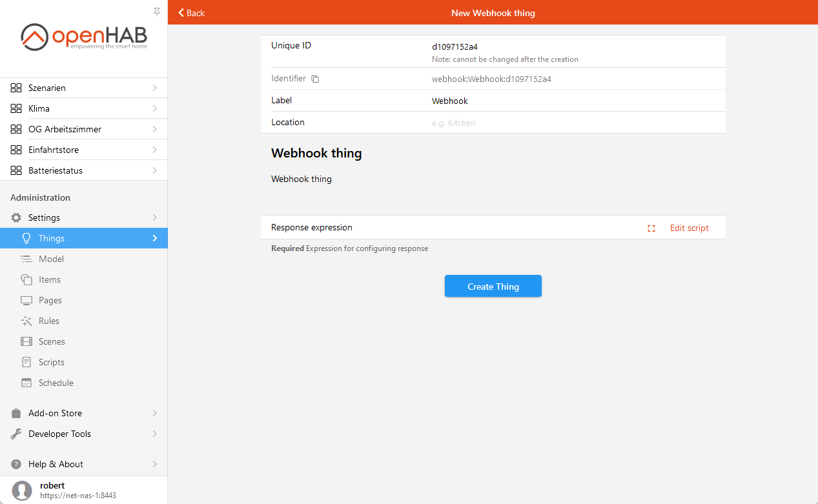Click the pin sidebar icon
The image size is (818, 504).
point(157,12)
